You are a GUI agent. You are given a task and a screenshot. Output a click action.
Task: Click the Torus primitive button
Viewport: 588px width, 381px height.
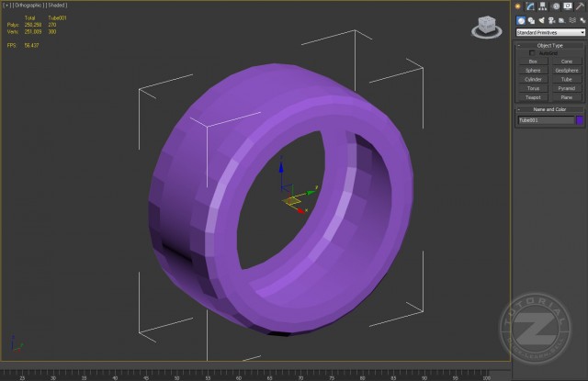(533, 88)
